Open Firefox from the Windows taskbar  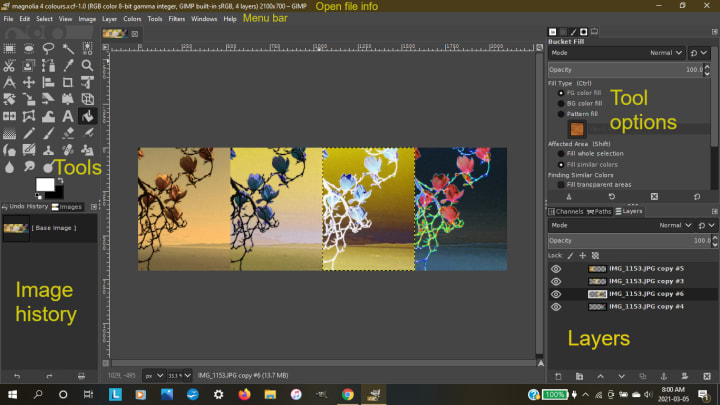click(x=245, y=395)
